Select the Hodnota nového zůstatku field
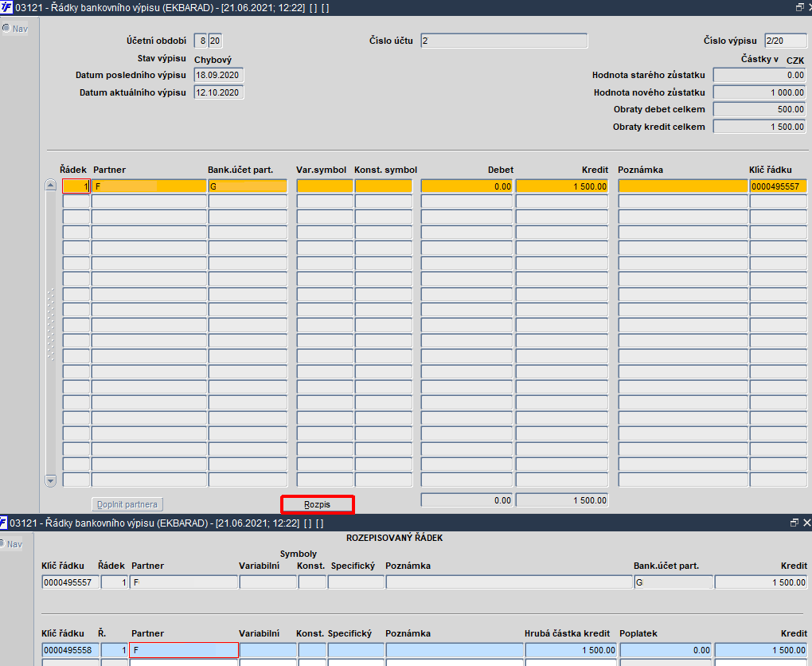 pyautogui.click(x=759, y=92)
